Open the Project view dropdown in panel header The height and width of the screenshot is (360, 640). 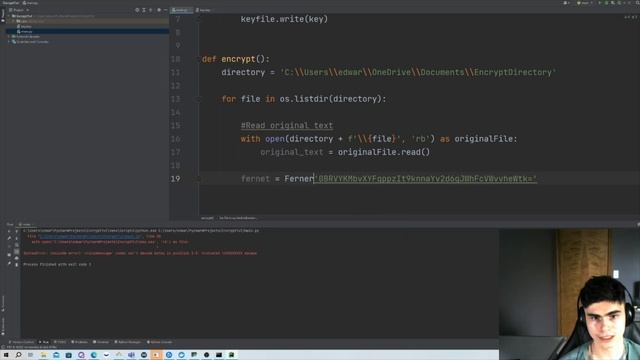[x=19, y=10]
